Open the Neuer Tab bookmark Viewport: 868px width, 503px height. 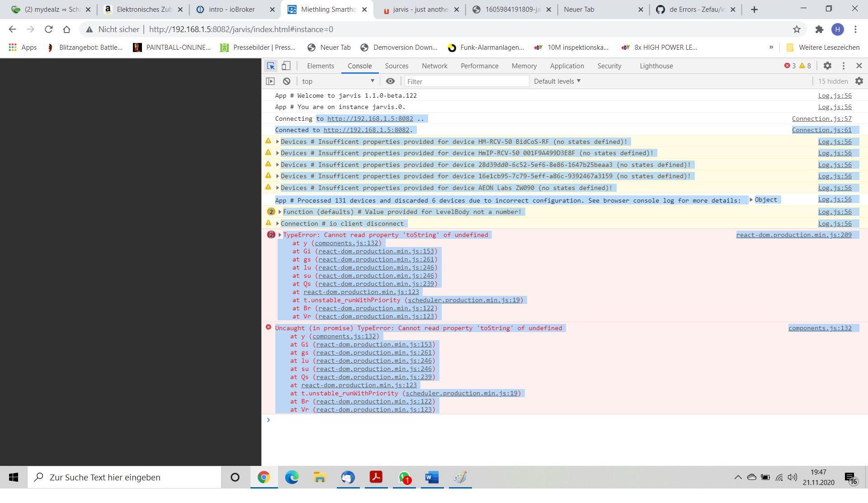click(329, 47)
